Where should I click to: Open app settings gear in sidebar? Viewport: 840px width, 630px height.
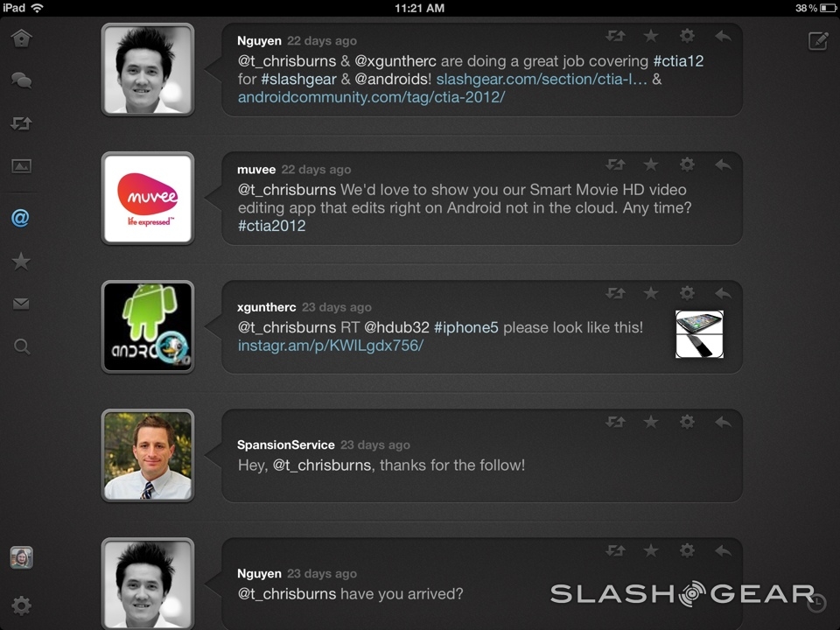(x=21, y=605)
